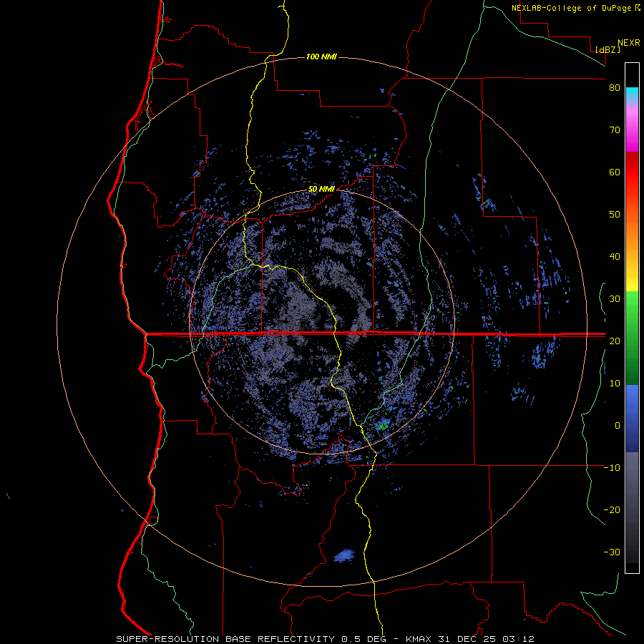Click the -10 value on the dBZ scale

[x=612, y=468]
